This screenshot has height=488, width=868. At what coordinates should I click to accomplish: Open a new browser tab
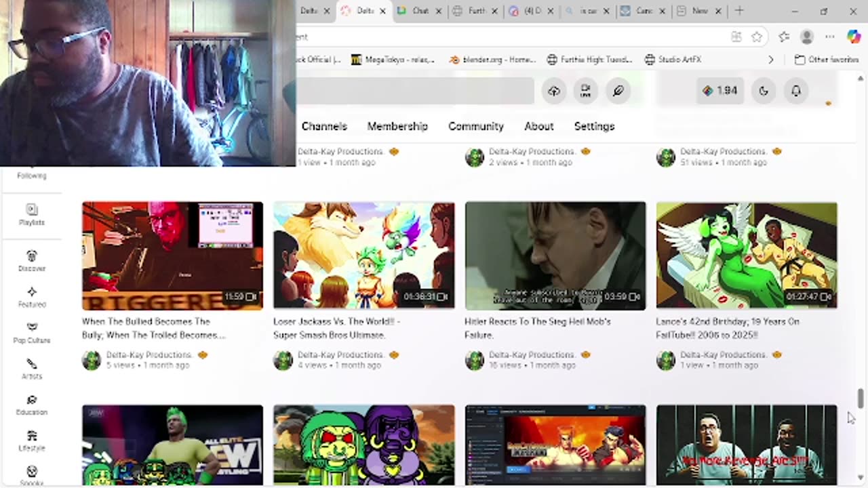(739, 11)
